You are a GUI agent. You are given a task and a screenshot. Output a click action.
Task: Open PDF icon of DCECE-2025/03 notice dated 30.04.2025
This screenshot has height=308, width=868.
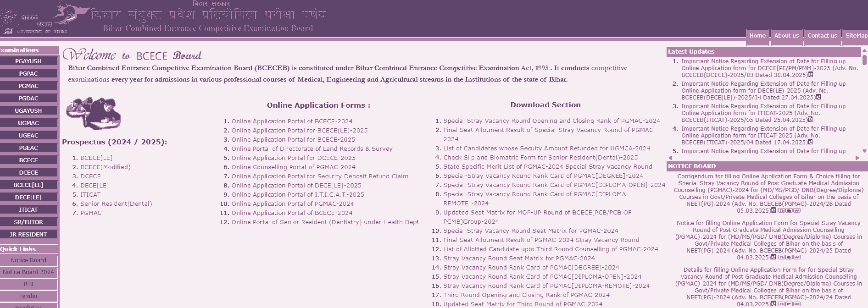pyautogui.click(x=811, y=75)
